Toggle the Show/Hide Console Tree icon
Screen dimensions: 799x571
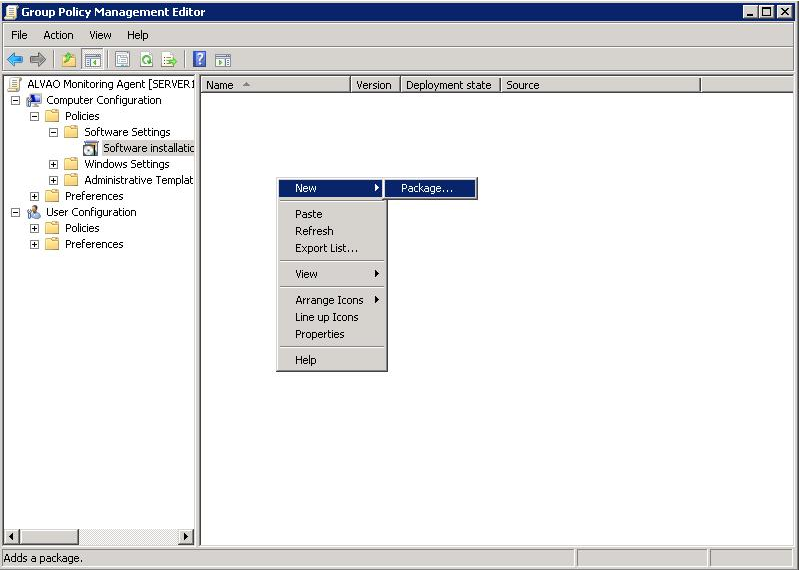coord(92,60)
